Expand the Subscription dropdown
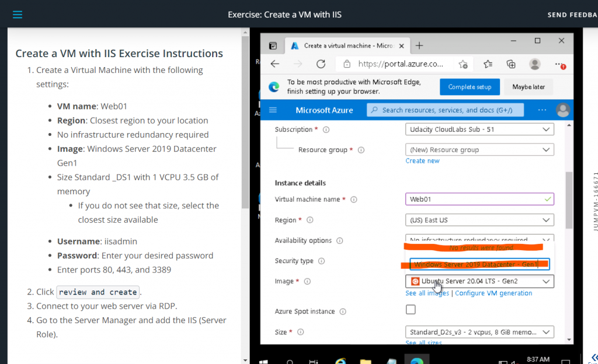This screenshot has height=364, width=598. point(479,129)
